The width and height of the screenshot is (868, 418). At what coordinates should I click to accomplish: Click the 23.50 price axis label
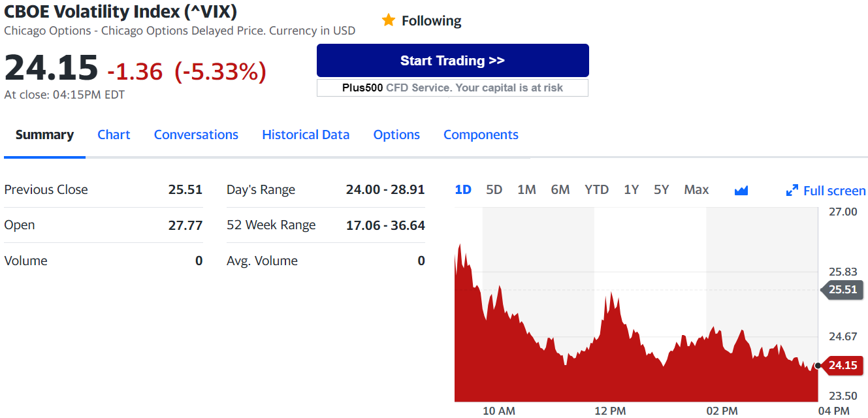(843, 396)
